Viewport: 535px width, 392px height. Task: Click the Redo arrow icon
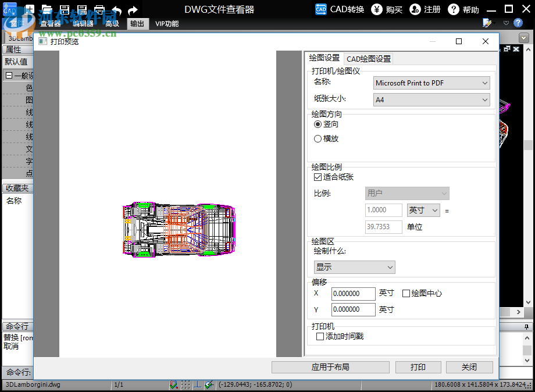coord(133,9)
